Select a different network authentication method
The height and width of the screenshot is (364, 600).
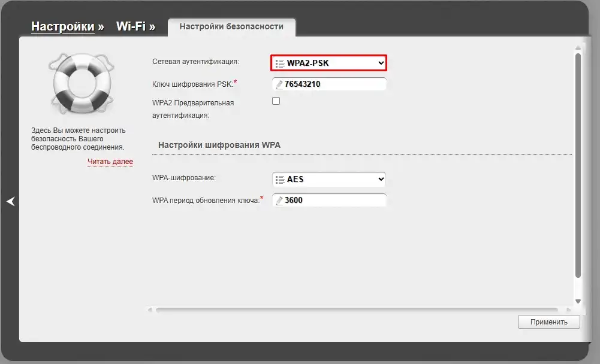(x=328, y=62)
